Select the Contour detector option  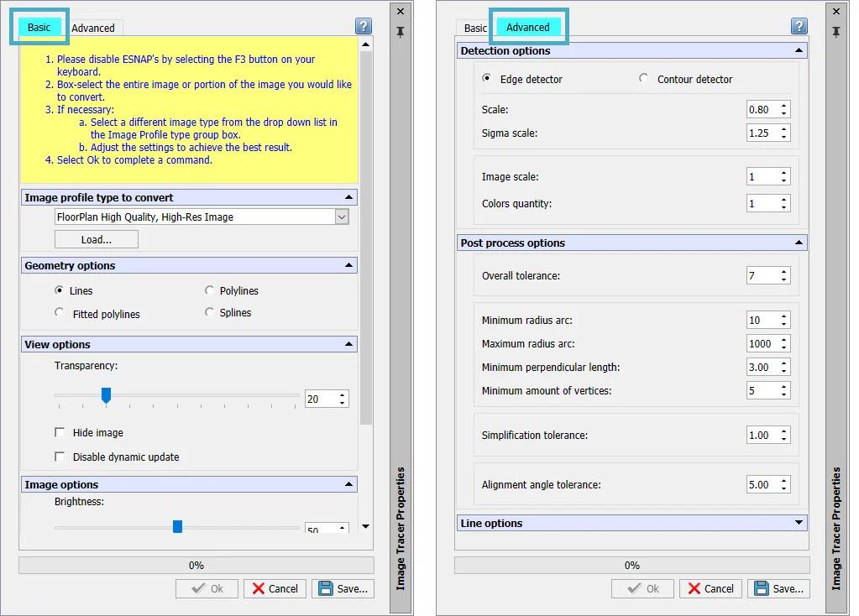coord(644,79)
